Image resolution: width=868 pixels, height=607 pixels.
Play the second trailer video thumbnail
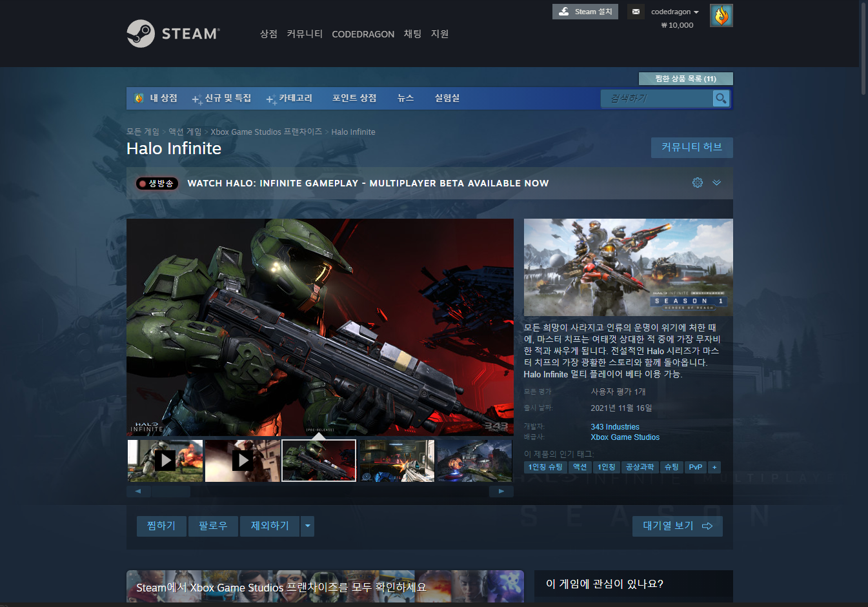pyautogui.click(x=243, y=461)
